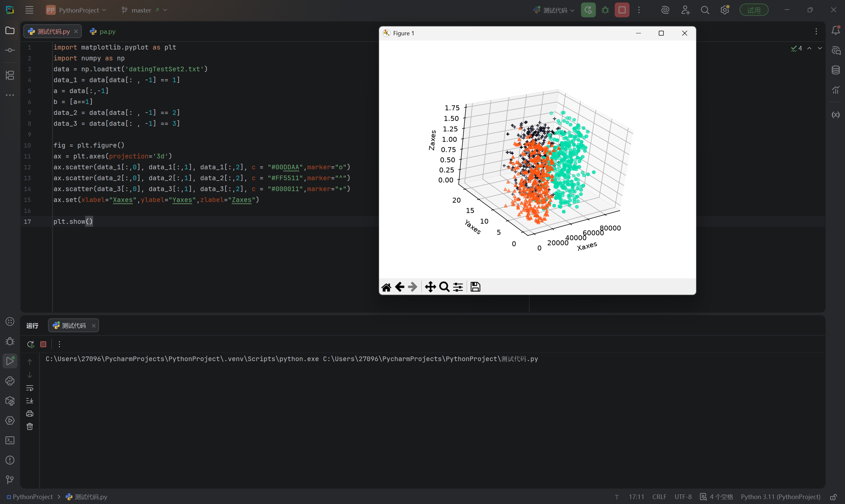Open the Terminal tool window
The width and height of the screenshot is (845, 504).
click(10, 440)
